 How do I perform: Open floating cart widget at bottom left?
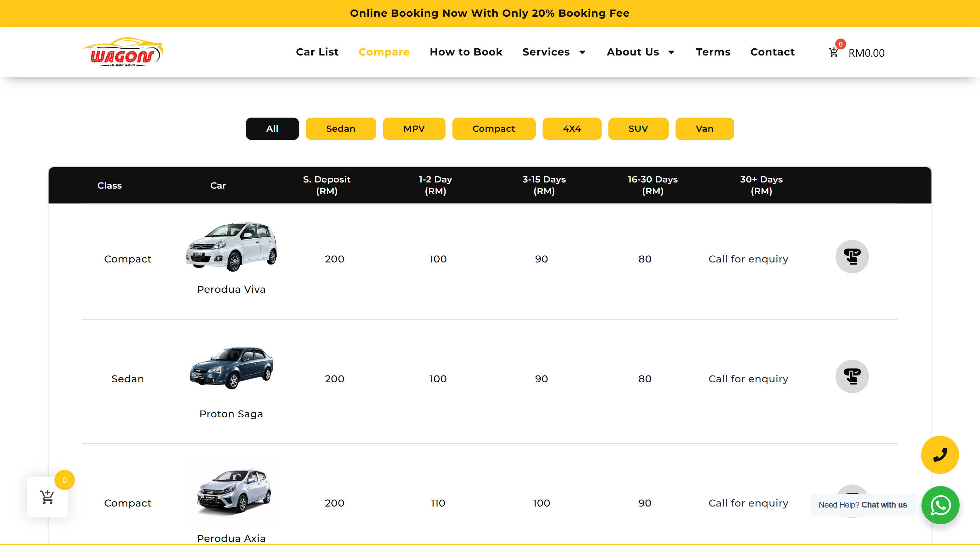point(48,497)
